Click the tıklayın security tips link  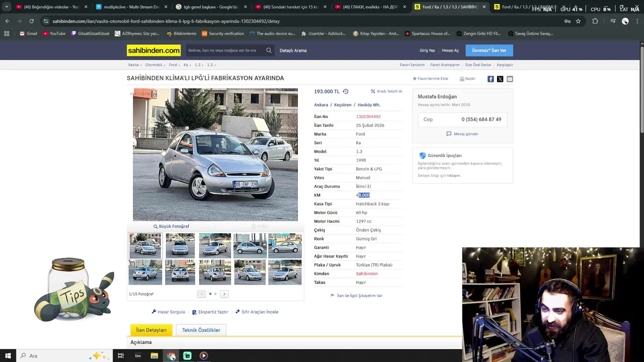point(454,175)
